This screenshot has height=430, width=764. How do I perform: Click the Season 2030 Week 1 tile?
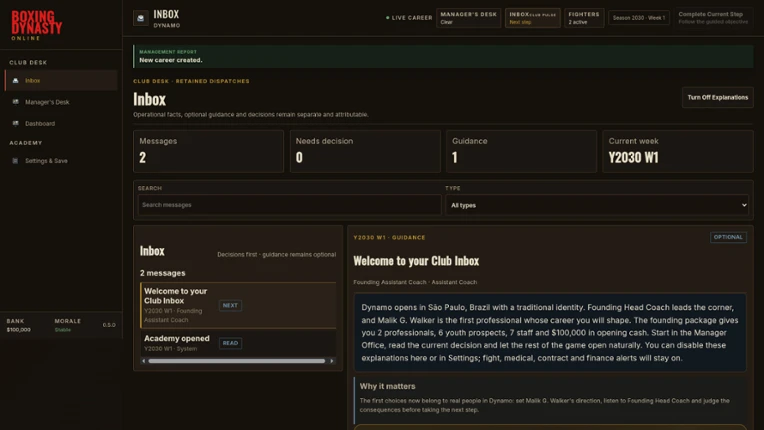639,18
